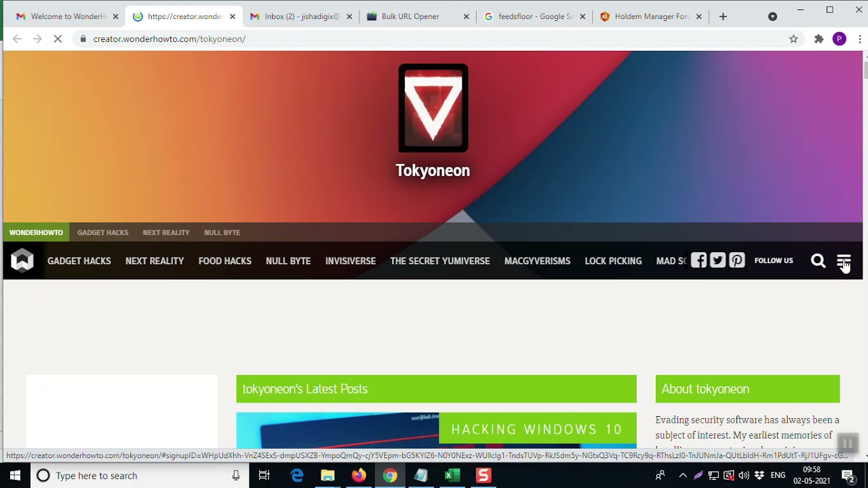868x488 pixels.
Task: Open Task View from the taskbar
Action: coord(264,476)
